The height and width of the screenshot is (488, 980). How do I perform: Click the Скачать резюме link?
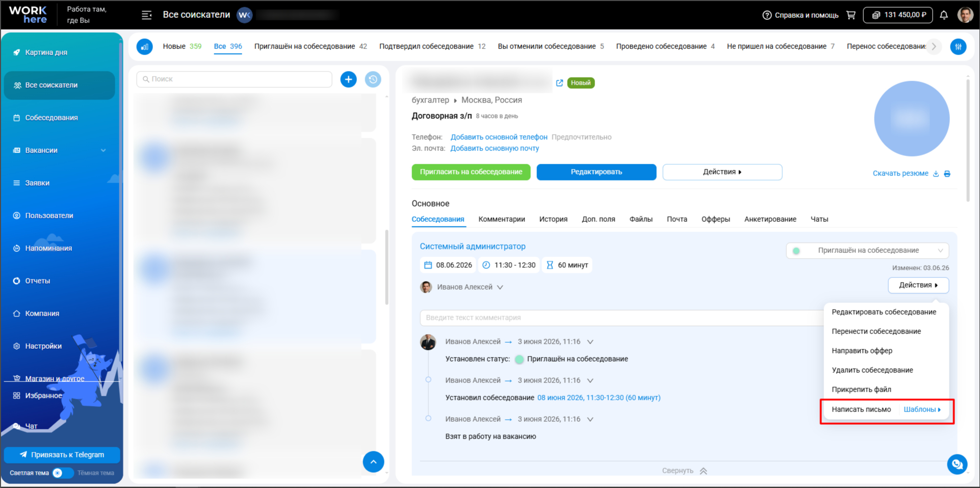click(900, 173)
